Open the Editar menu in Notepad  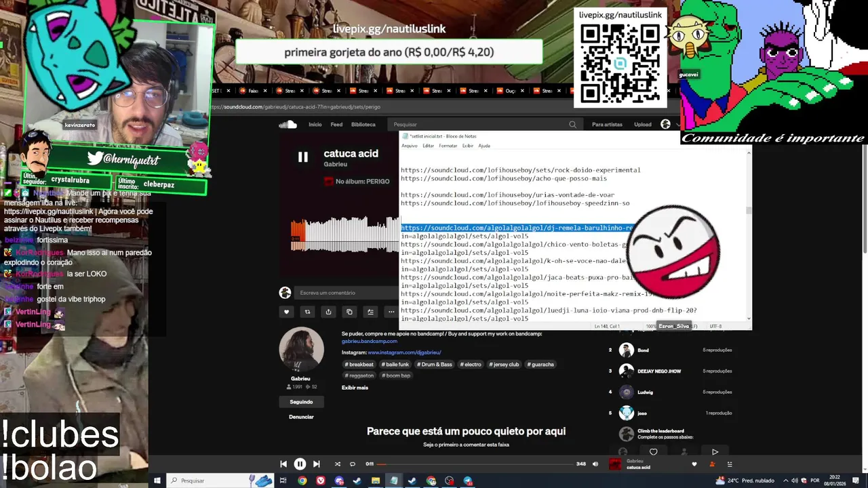pos(429,146)
